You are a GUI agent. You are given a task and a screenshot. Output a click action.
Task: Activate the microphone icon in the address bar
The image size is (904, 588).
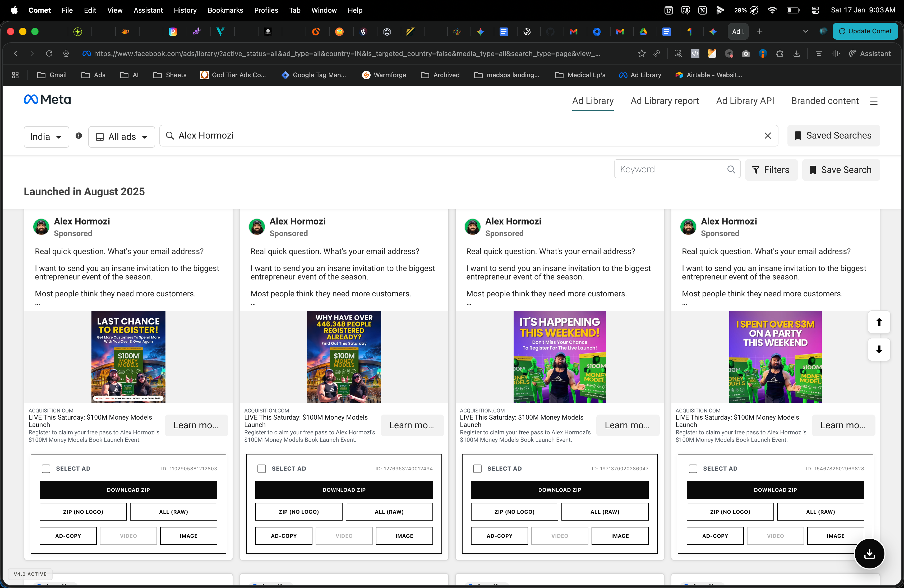[66, 54]
